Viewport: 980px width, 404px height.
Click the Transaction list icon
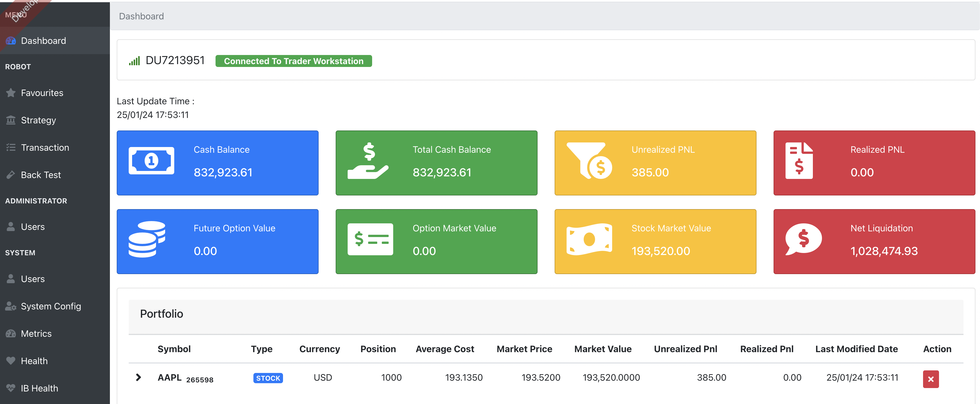[11, 147]
